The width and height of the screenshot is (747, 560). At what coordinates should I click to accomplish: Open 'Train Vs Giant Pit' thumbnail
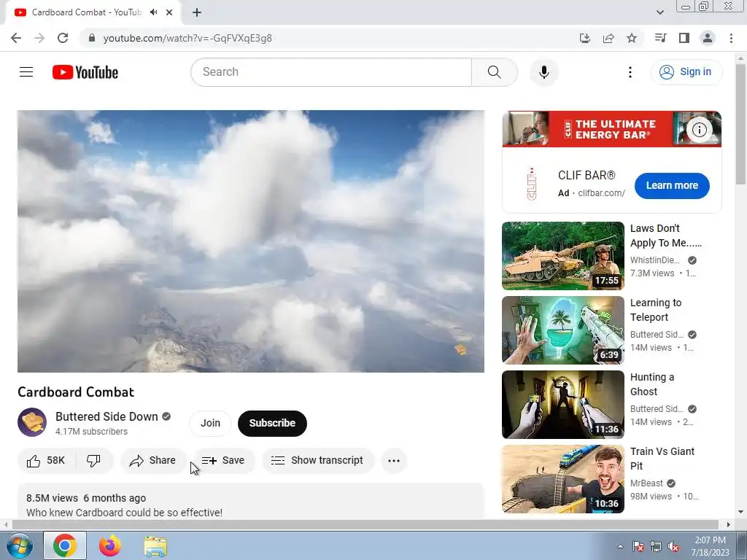click(562, 478)
